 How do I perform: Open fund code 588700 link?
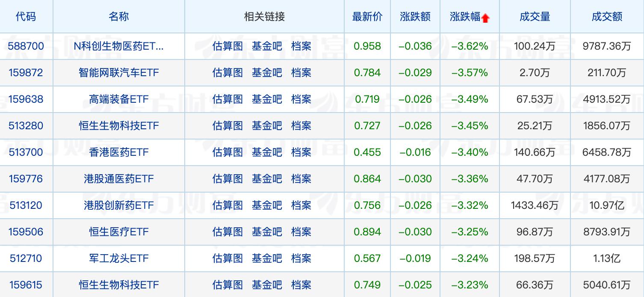tap(26, 46)
